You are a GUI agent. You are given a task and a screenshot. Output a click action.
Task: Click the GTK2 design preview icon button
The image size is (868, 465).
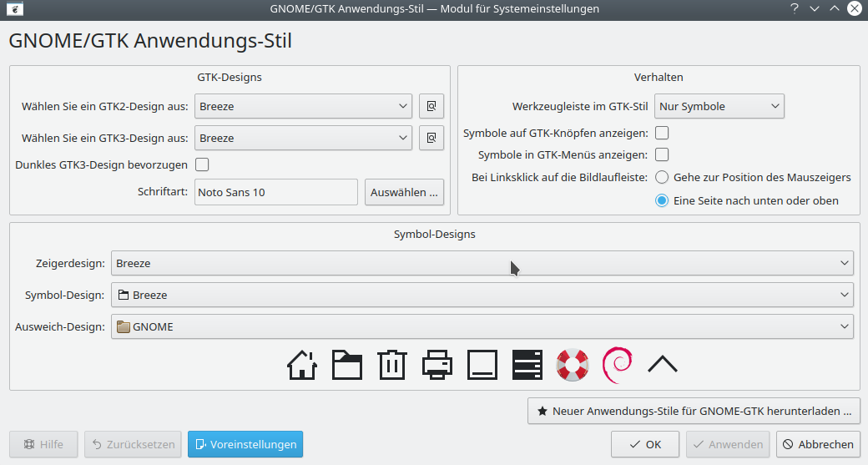[431, 106]
